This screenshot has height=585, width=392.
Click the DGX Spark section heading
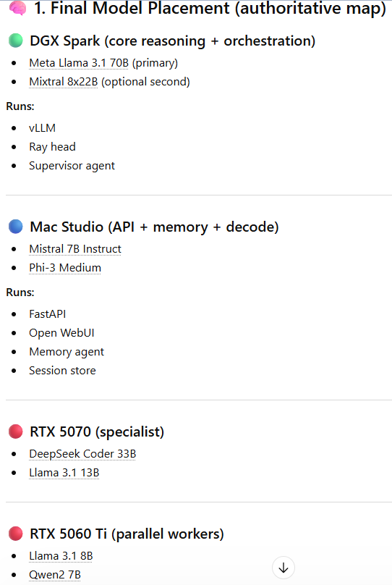pyautogui.click(x=173, y=41)
